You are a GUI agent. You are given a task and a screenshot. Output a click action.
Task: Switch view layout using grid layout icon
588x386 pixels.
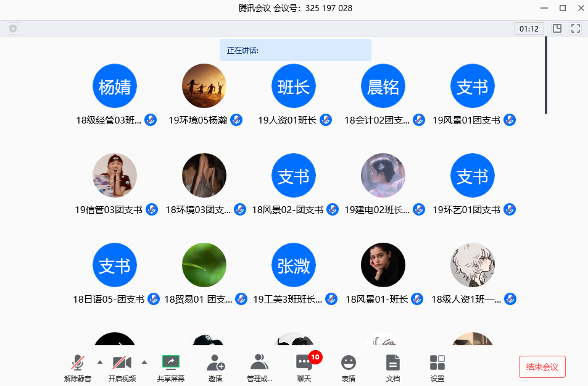click(x=557, y=28)
